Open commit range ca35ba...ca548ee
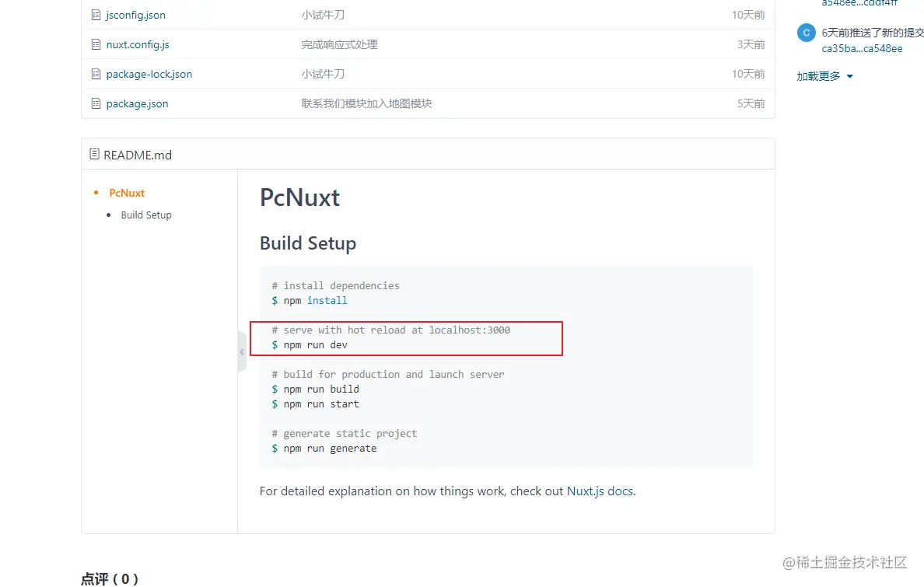 (862, 48)
